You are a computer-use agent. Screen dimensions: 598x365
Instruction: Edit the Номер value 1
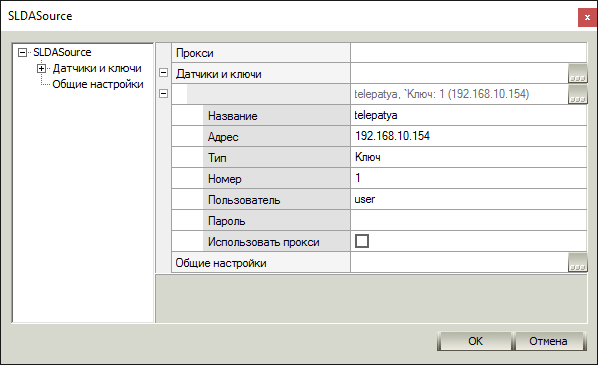click(x=468, y=178)
